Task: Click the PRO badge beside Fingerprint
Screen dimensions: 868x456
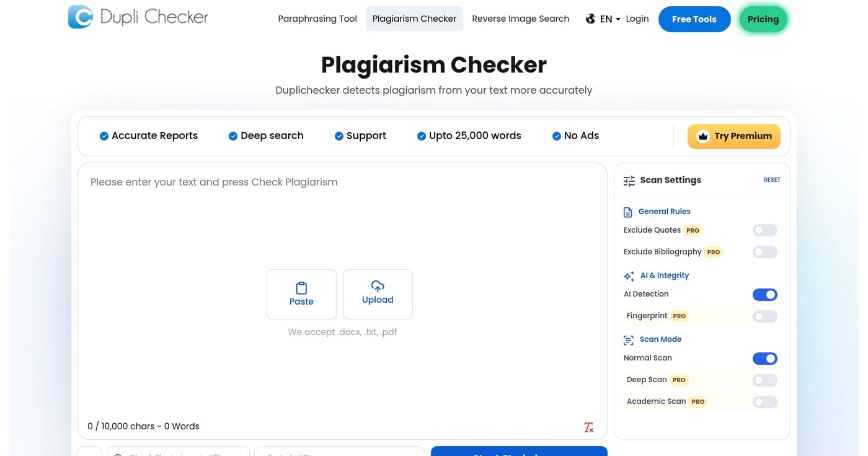Action: pyautogui.click(x=680, y=316)
